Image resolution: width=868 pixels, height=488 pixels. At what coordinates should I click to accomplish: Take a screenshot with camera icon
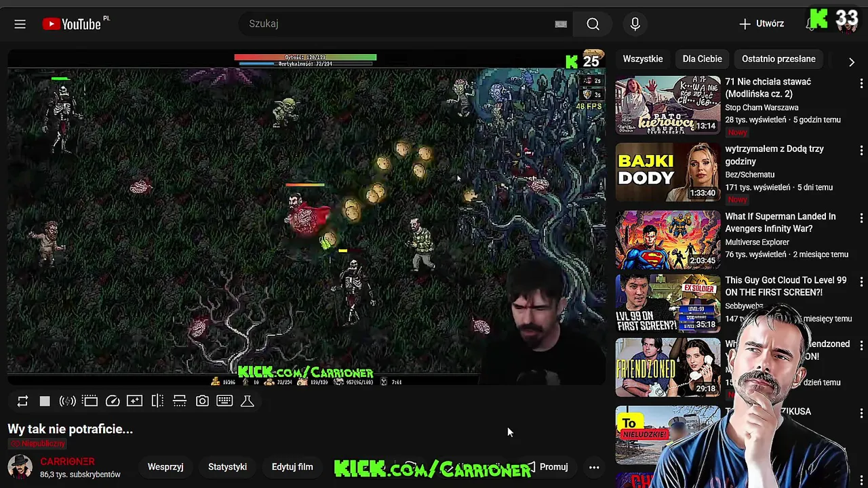coord(202,401)
